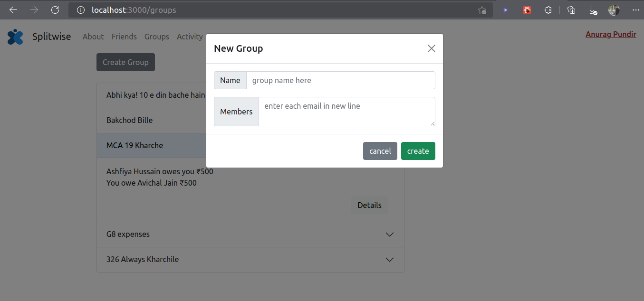Switch to the Friends section
644x301 pixels.
click(124, 37)
